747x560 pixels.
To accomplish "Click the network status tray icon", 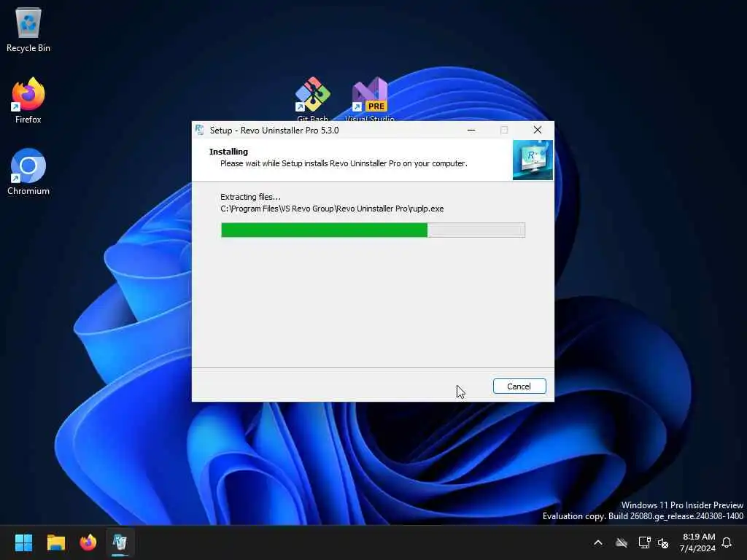I will tap(644, 542).
